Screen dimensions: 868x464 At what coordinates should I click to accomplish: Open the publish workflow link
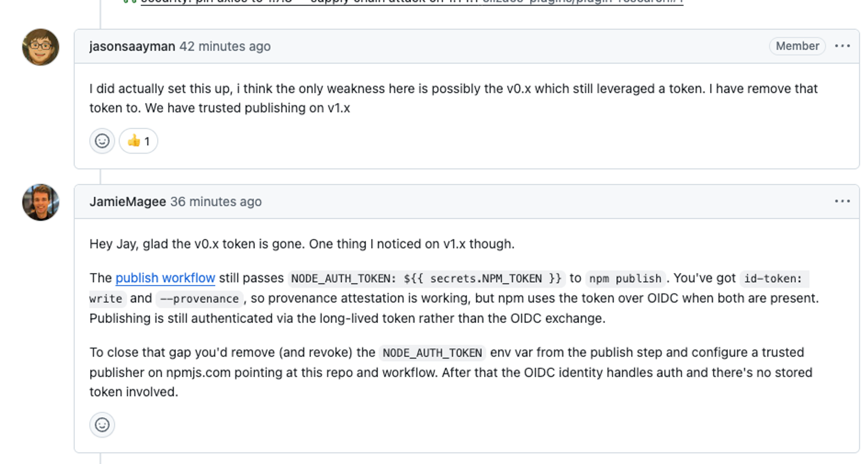click(164, 278)
